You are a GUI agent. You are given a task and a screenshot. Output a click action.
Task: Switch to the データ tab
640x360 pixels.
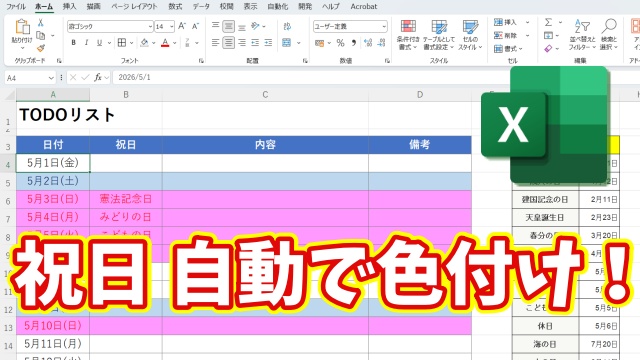click(201, 7)
